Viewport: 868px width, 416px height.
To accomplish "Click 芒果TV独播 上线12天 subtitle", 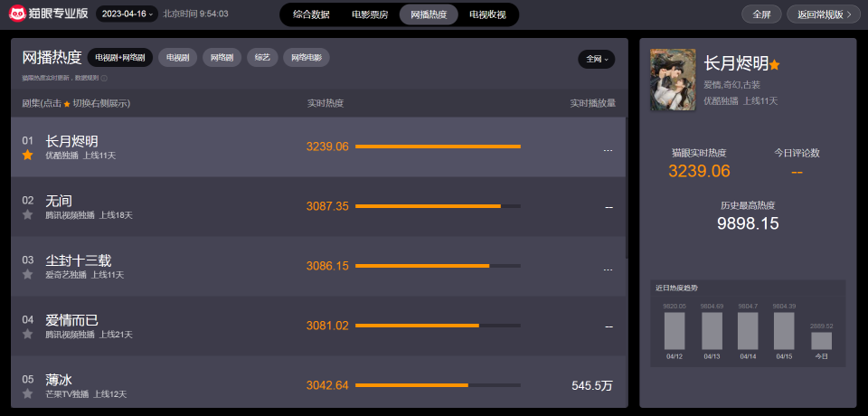I will 87,394.
